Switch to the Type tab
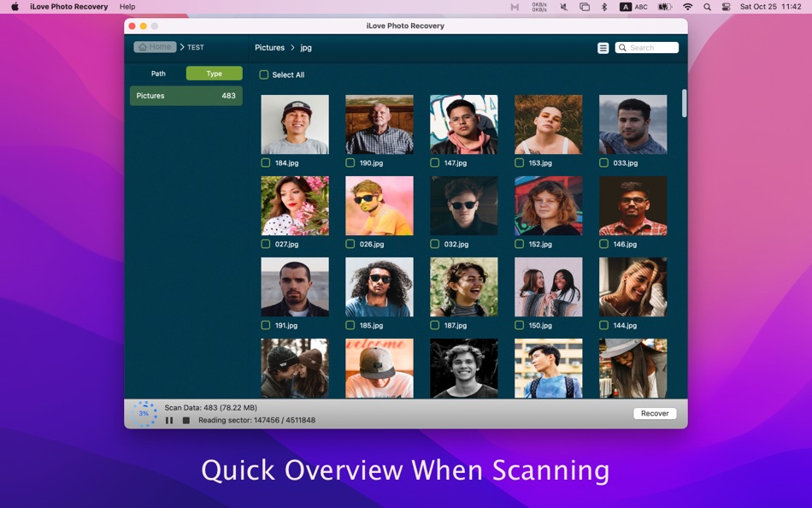812x508 pixels. point(213,74)
